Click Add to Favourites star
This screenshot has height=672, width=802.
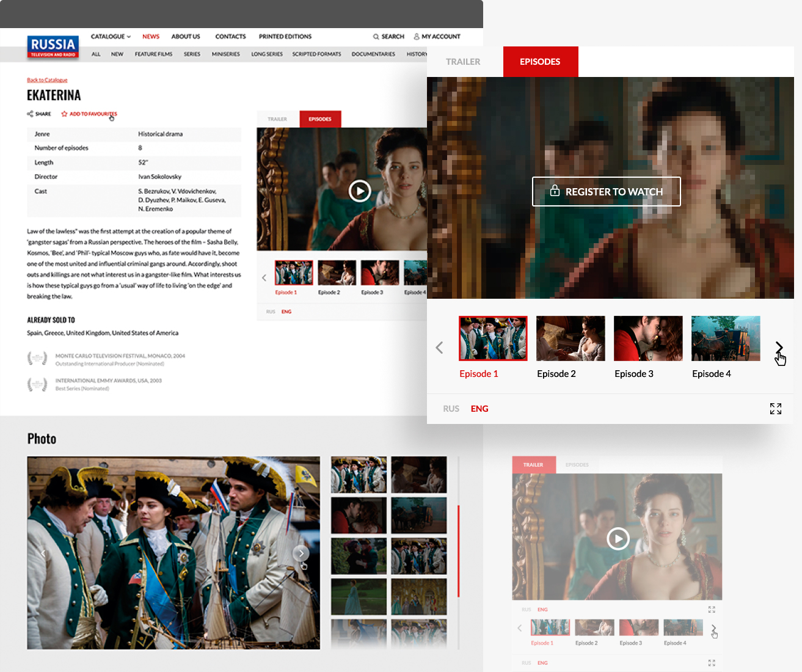pos(64,114)
